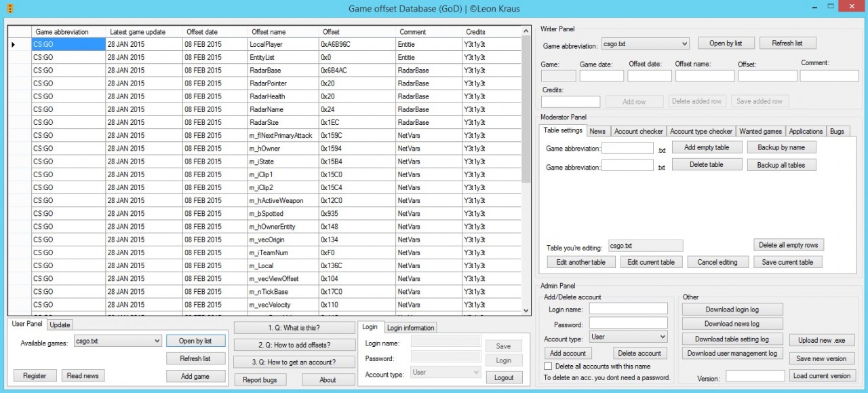Screen dimensions: 868x393
Task: Switch to the Bugs tab
Action: click(837, 131)
